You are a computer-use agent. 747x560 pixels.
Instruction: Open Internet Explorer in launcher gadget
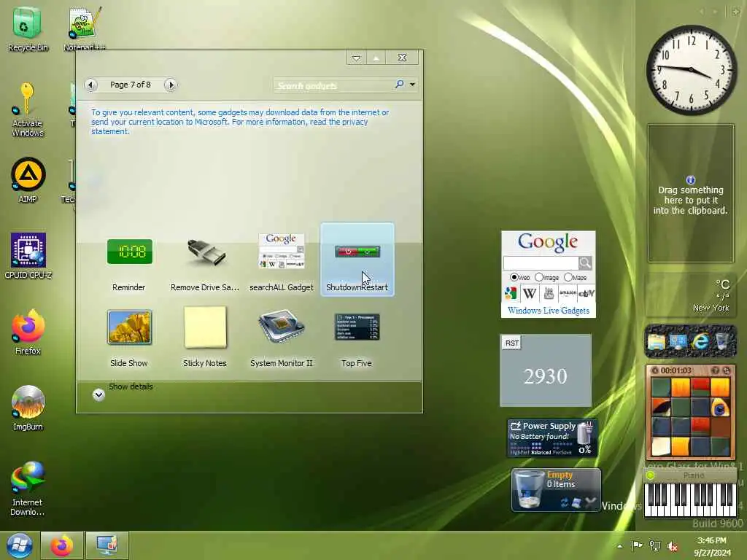pyautogui.click(x=700, y=342)
